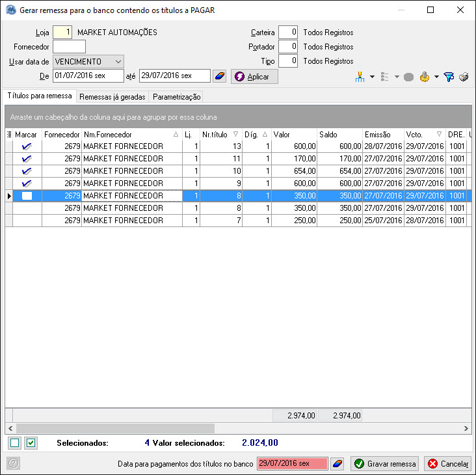Unmark the checkmark on título 10 row
The height and width of the screenshot is (475, 476).
pyautogui.click(x=27, y=171)
